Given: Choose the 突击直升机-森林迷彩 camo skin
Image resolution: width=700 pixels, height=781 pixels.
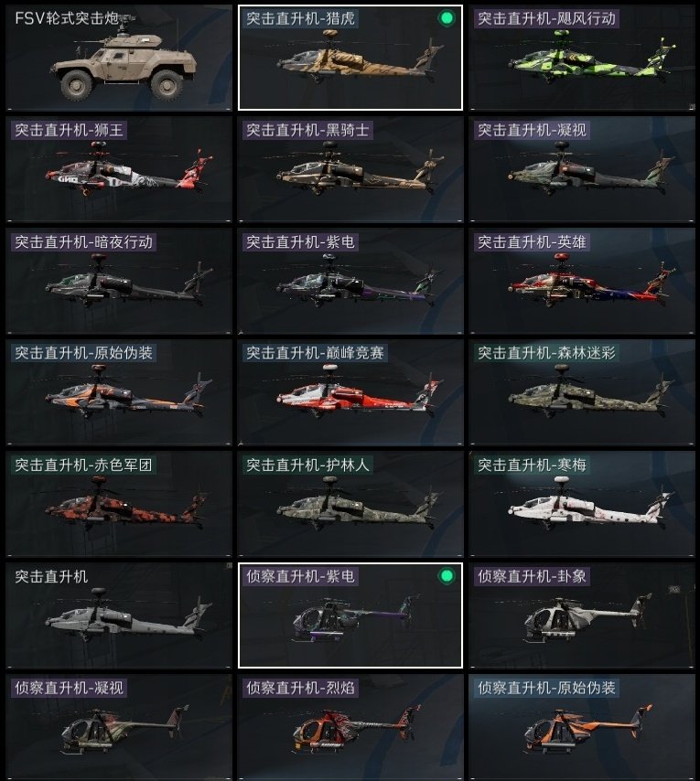Looking at the screenshot, I should pyautogui.click(x=582, y=392).
